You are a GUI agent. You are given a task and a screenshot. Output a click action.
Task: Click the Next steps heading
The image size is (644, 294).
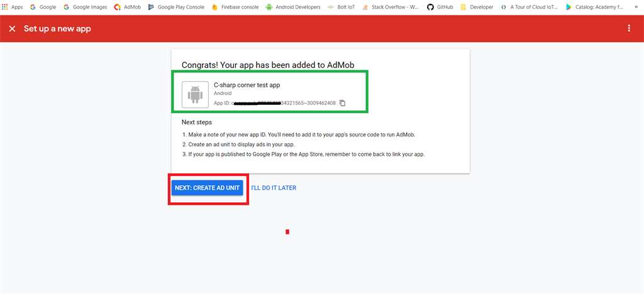197,122
